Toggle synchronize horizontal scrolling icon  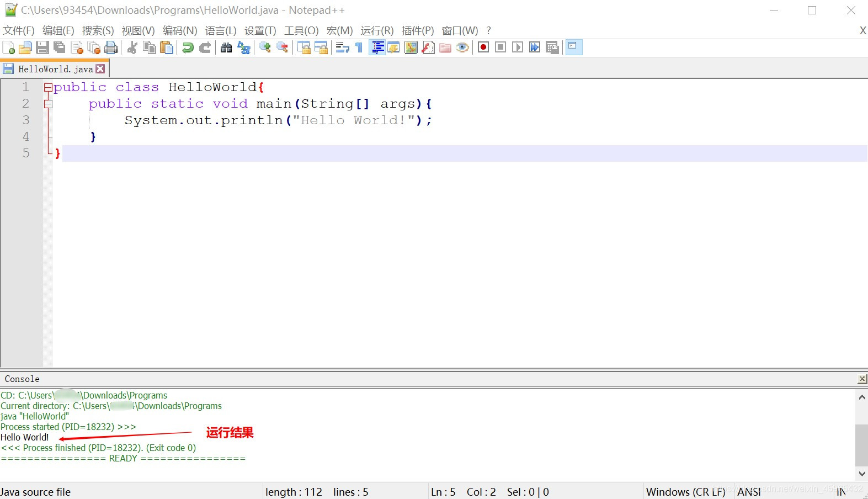pos(321,47)
